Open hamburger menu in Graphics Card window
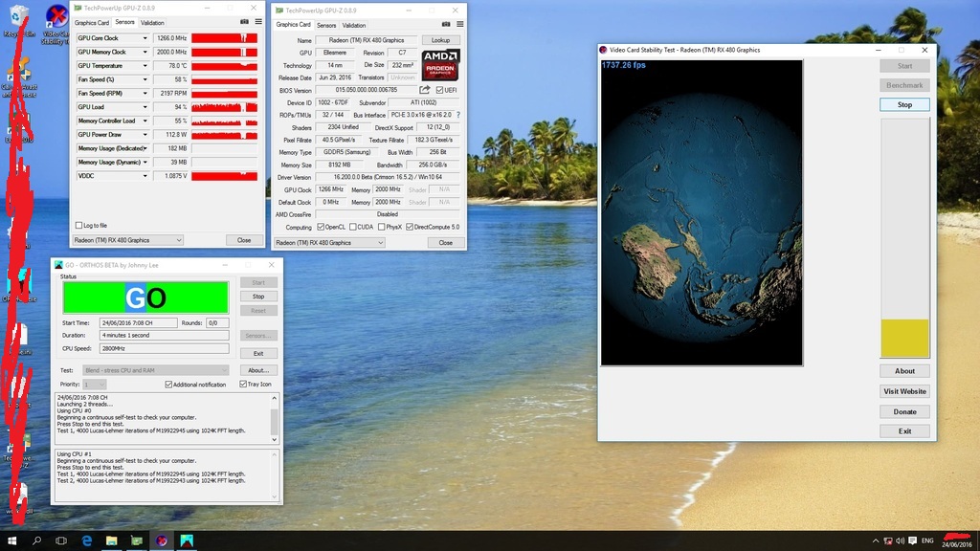Screen dimensions: 980x551 [460, 24]
